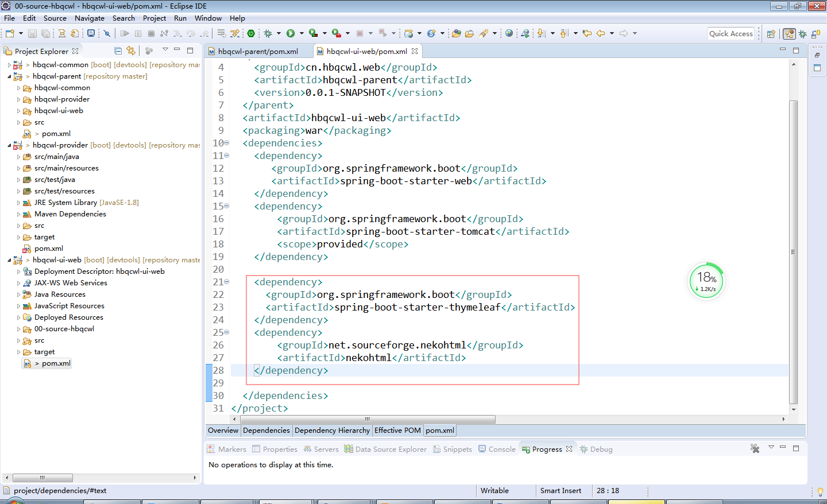Viewport: 827px width, 504px height.
Task: Click the Coverage launch icon
Action: pyautogui.click(x=313, y=33)
